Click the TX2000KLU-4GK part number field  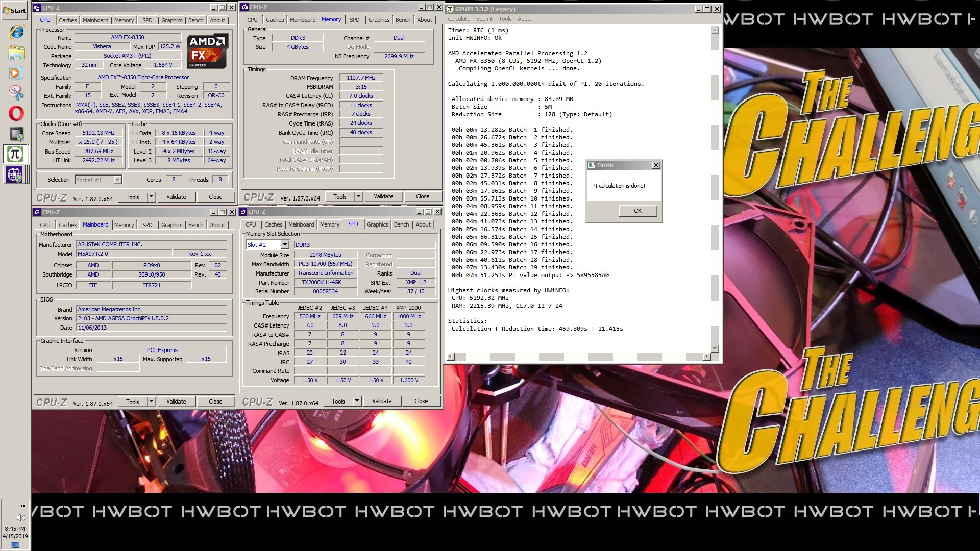pyautogui.click(x=325, y=282)
